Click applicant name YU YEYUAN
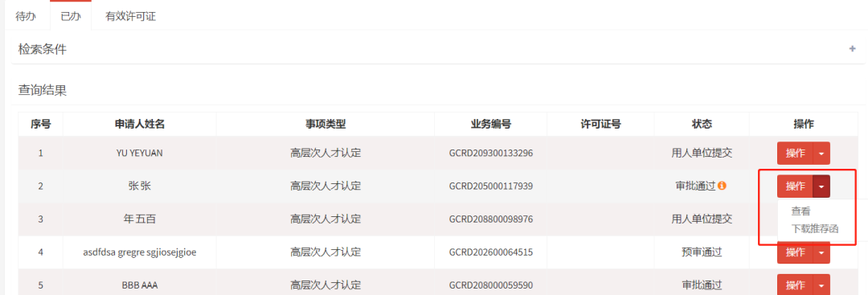This screenshot has height=295, width=868. tap(140, 154)
